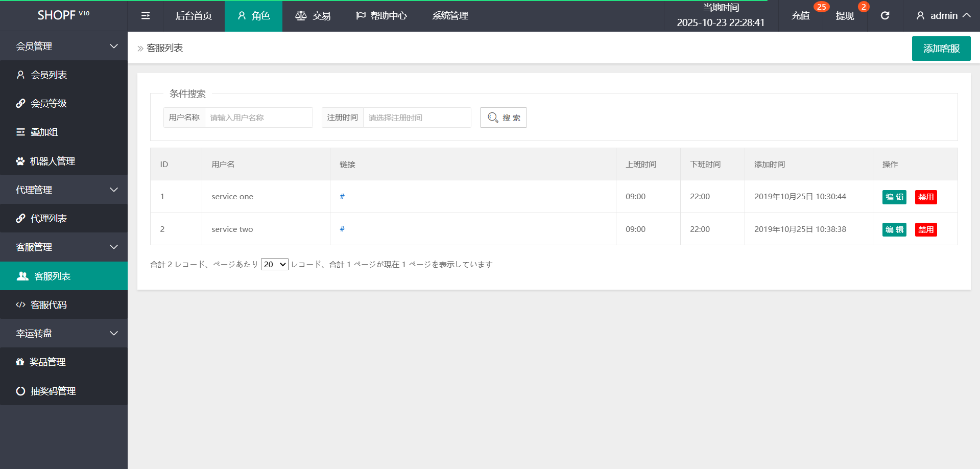Open 机器人管理 in the sidebar

point(52,161)
